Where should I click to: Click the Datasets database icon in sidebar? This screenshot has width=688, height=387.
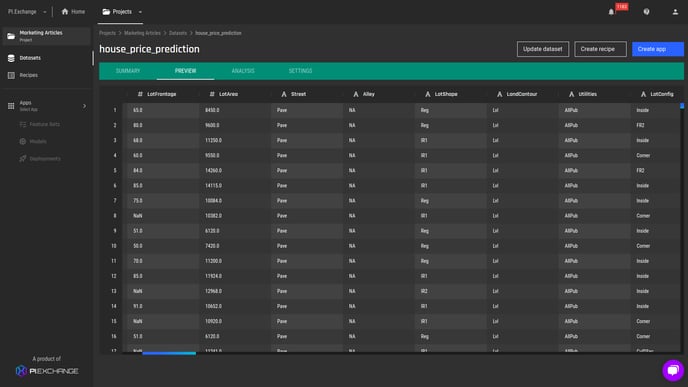(11, 58)
